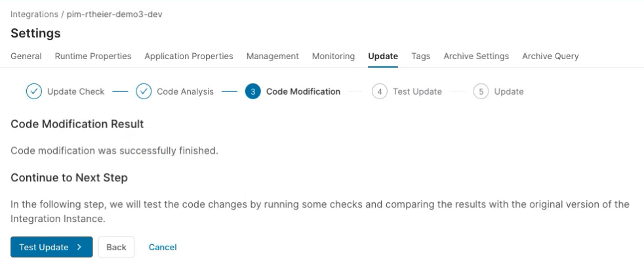Click the Update Check step label
Viewport: 644px width, 268px height.
click(x=75, y=91)
